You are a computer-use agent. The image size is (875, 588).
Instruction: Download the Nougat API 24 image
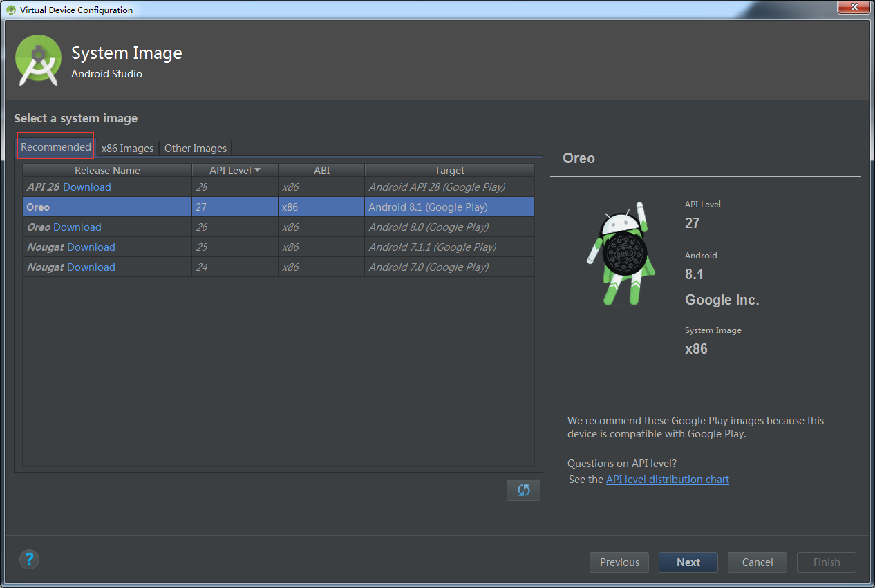[x=91, y=267]
